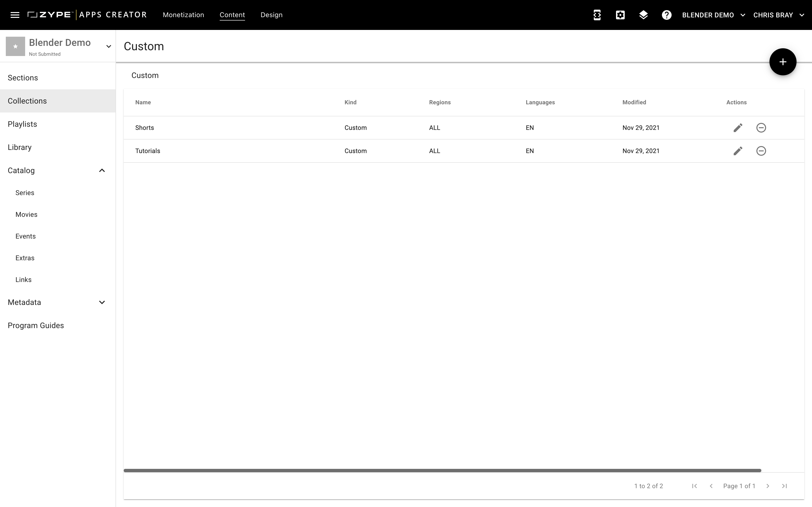Open the hamburger navigation menu

click(15, 15)
